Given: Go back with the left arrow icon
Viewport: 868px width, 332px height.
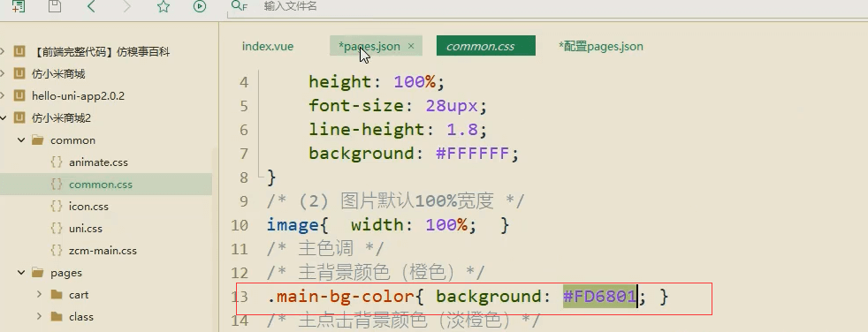Looking at the screenshot, I should point(91,6).
